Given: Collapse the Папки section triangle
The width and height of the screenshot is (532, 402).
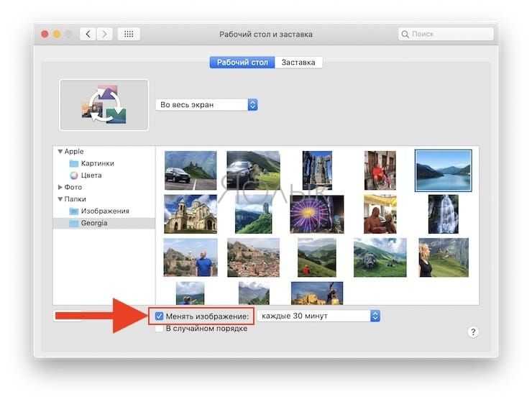Looking at the screenshot, I should 60,199.
